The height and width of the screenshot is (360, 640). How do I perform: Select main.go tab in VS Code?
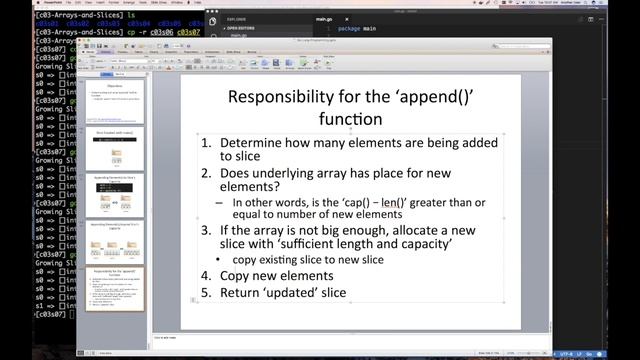[x=324, y=19]
